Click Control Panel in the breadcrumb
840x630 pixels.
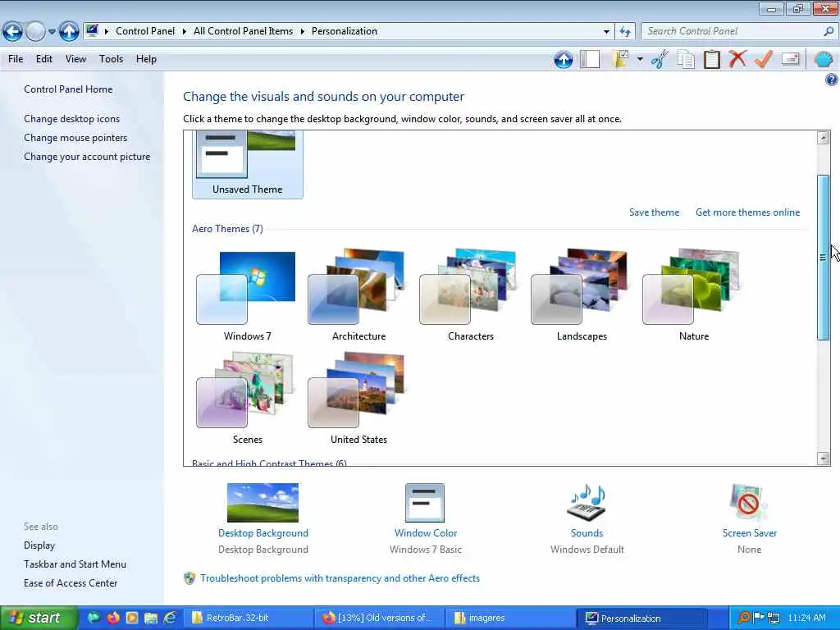click(145, 31)
